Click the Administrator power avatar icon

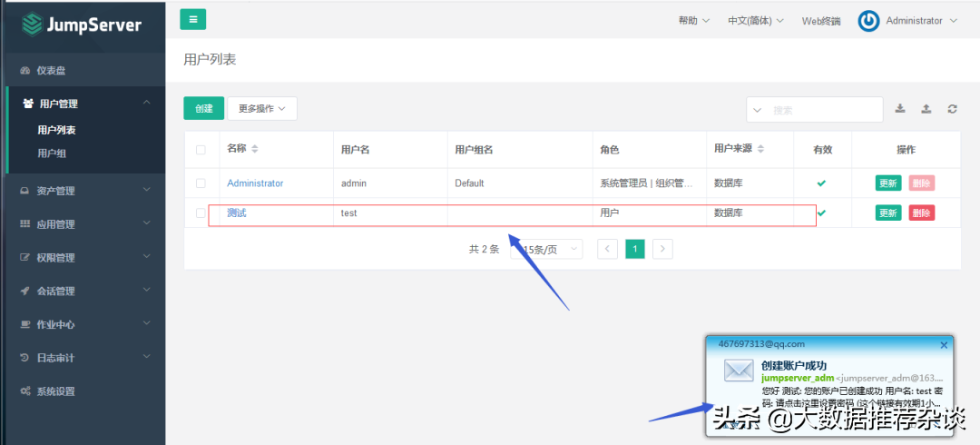[x=868, y=21]
